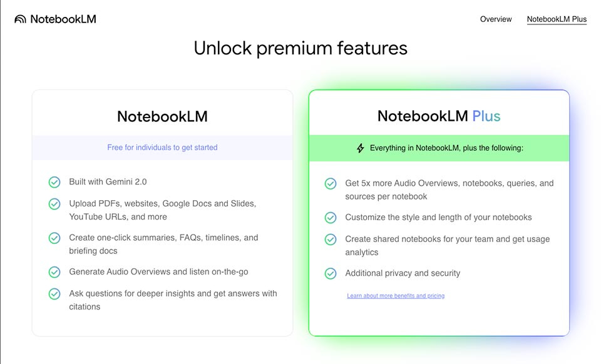Viewport: 601px width, 364px height.
Task: Select the NotebookLM Plus card heading
Action: 438,116
